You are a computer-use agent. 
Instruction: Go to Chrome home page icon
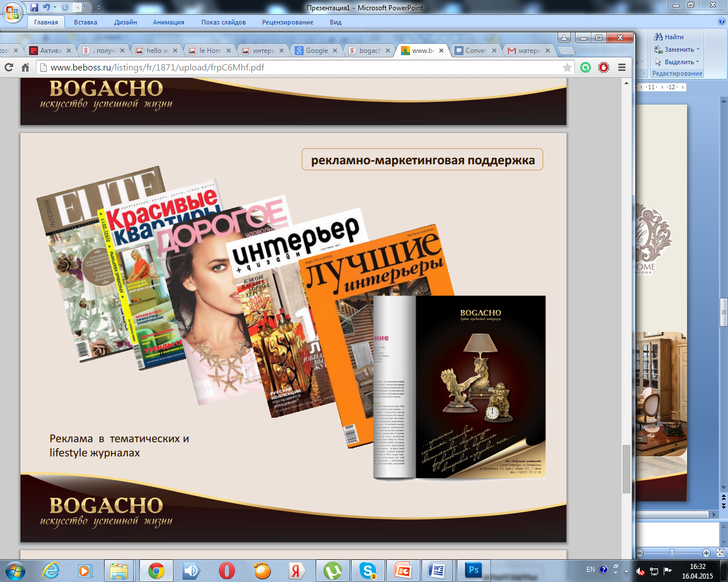pos(25,67)
